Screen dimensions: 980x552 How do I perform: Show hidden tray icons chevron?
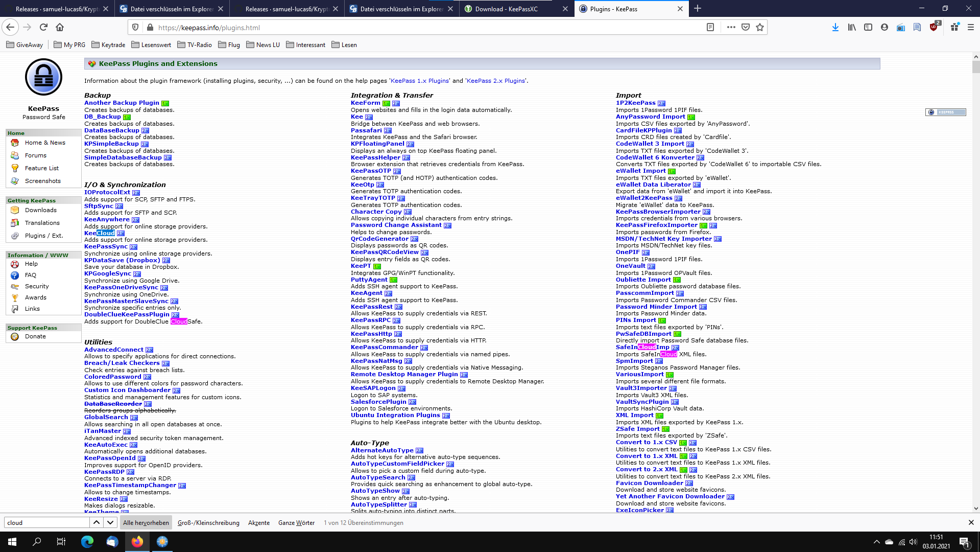(x=877, y=542)
